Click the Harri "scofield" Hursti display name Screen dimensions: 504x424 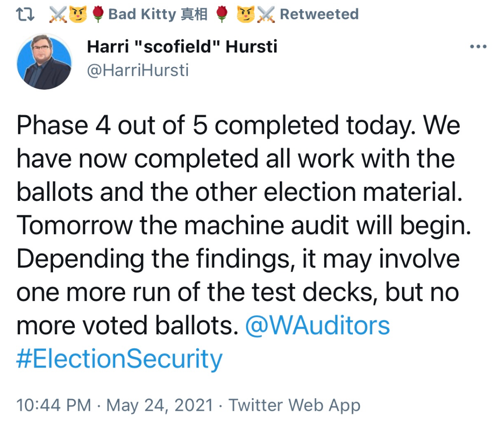pos(182,46)
